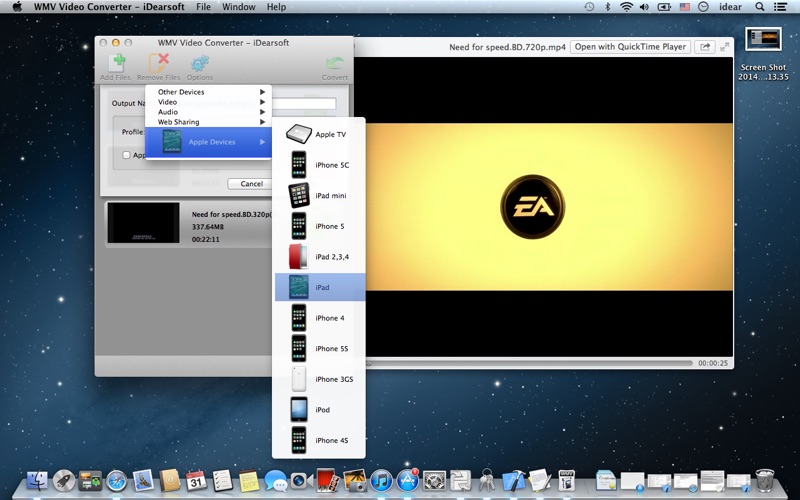Click the Need for speed video thumbnail
800x500 pixels.
coord(143,223)
